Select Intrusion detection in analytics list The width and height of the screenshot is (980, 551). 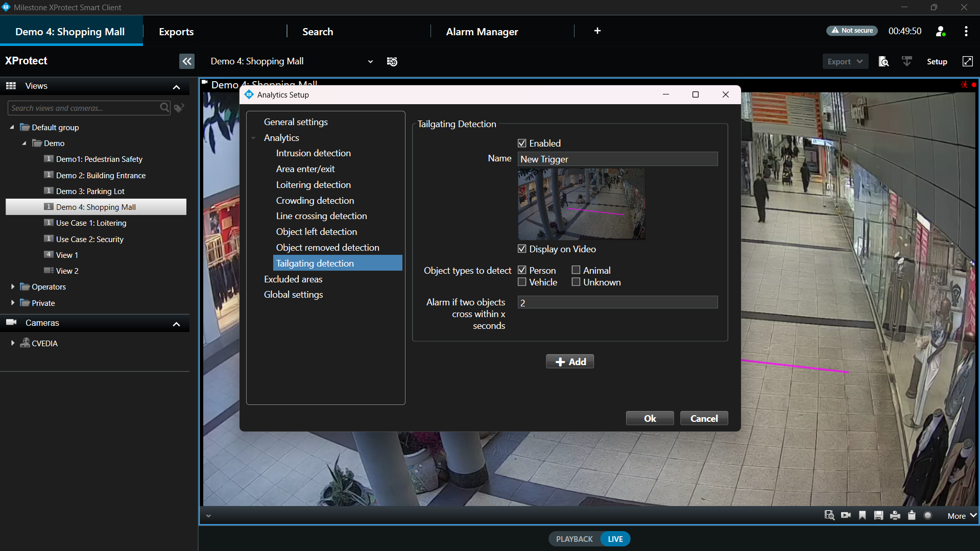click(x=313, y=153)
